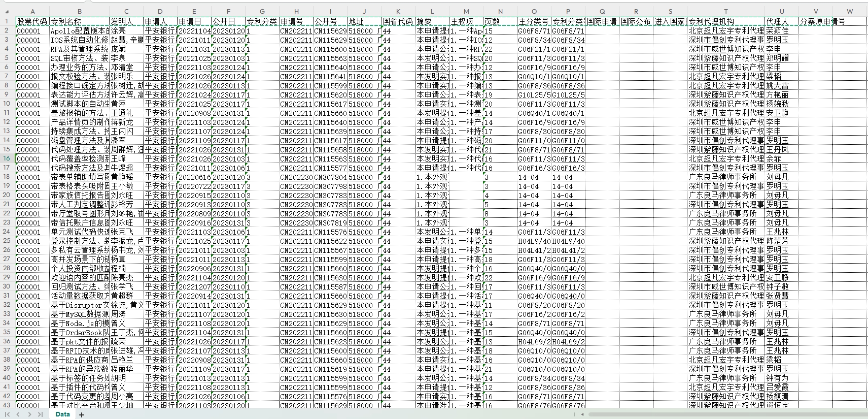This screenshot has width=868, height=419.
Task: Jump to the last sheet tab
Action: 40,414
